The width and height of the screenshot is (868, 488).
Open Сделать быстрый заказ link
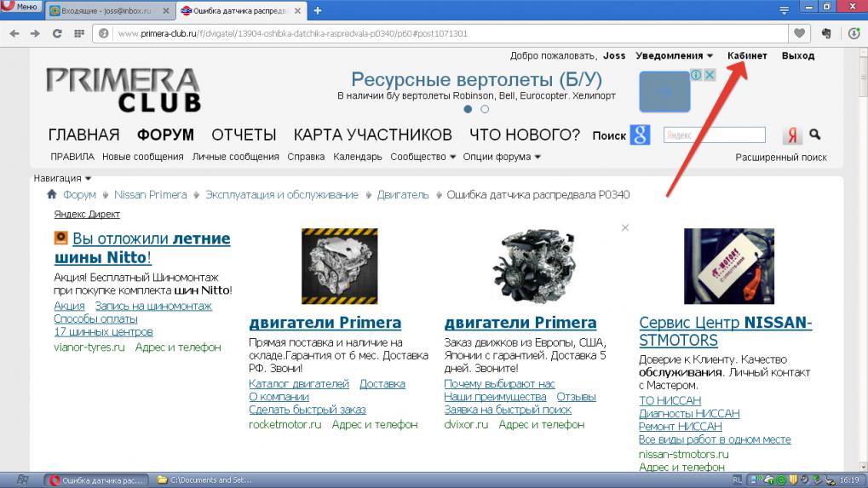click(x=308, y=410)
